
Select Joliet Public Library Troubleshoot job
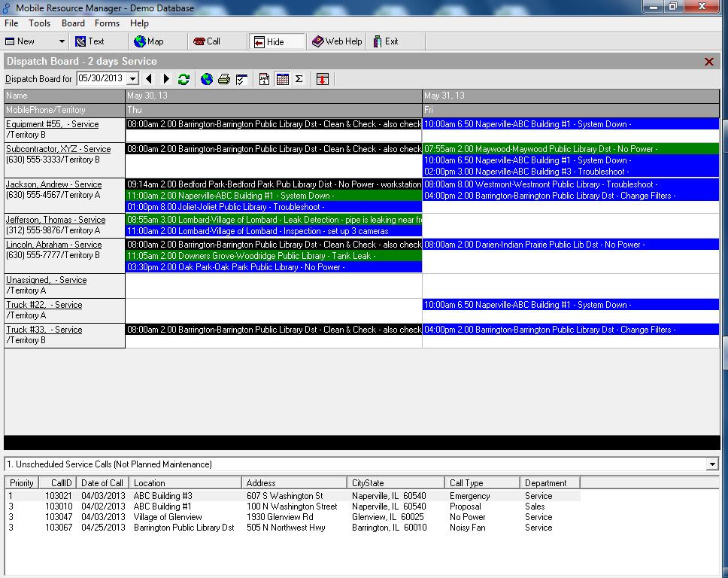click(x=274, y=207)
